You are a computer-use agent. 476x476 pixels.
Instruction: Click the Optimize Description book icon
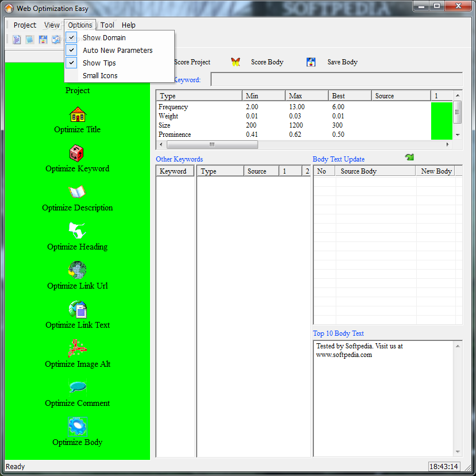pyautogui.click(x=77, y=192)
